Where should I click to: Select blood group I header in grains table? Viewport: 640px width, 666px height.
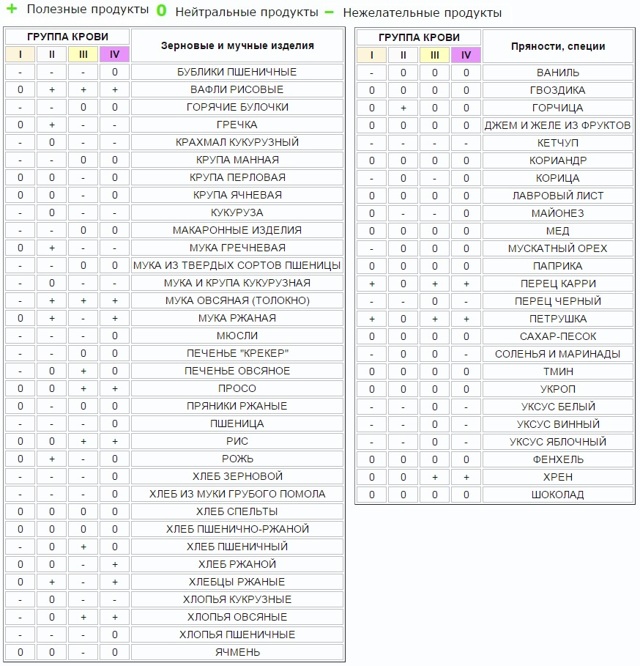tap(20, 54)
